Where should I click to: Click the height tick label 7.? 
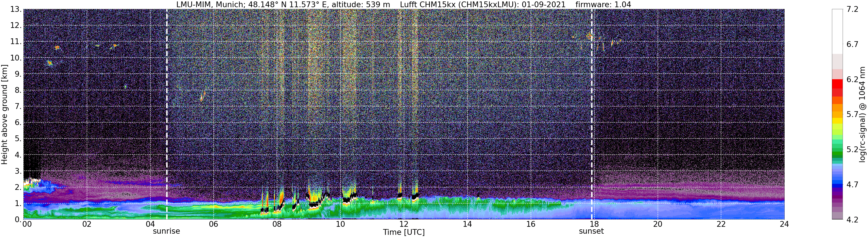coord(18,106)
